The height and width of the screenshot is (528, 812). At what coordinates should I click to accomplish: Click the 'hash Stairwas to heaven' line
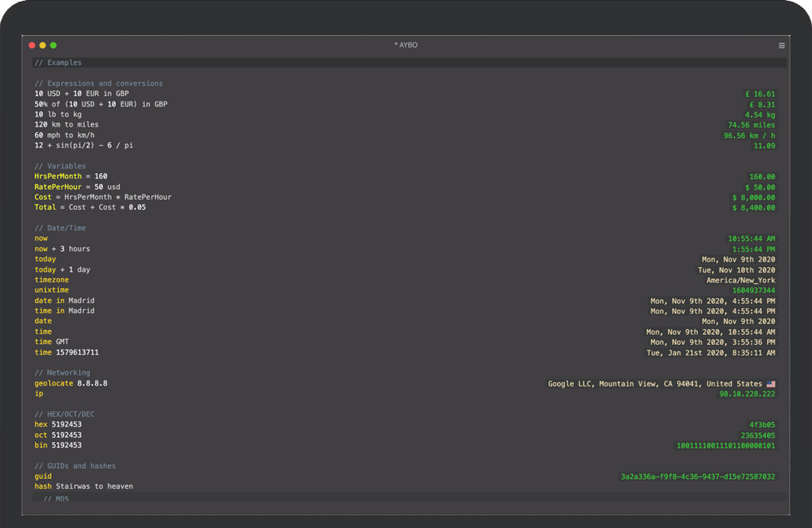pyautogui.click(x=83, y=486)
